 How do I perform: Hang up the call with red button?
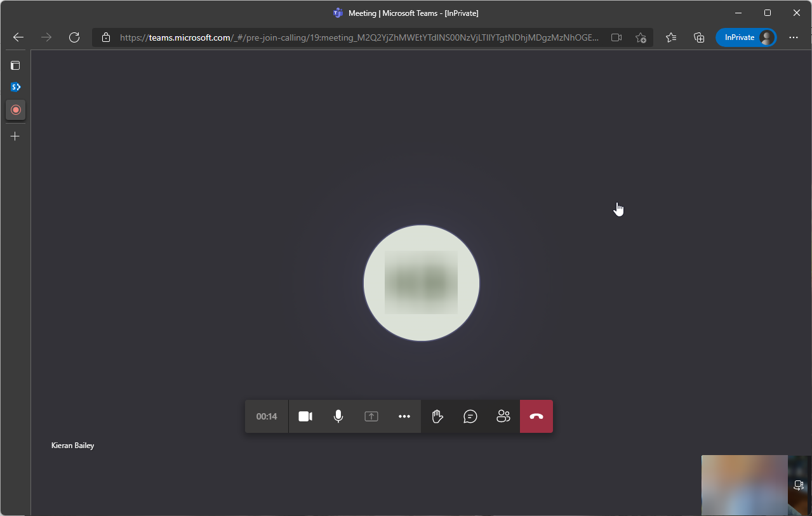[536, 416]
